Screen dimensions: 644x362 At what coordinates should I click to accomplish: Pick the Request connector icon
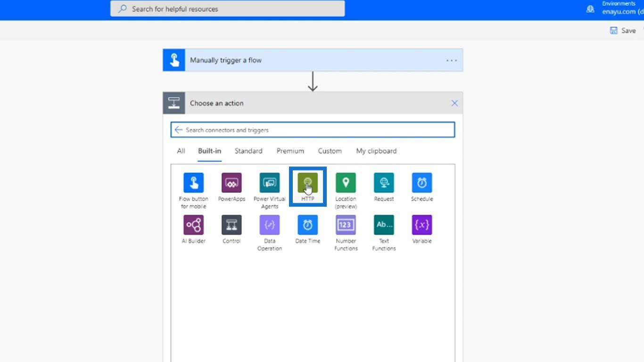tap(384, 183)
